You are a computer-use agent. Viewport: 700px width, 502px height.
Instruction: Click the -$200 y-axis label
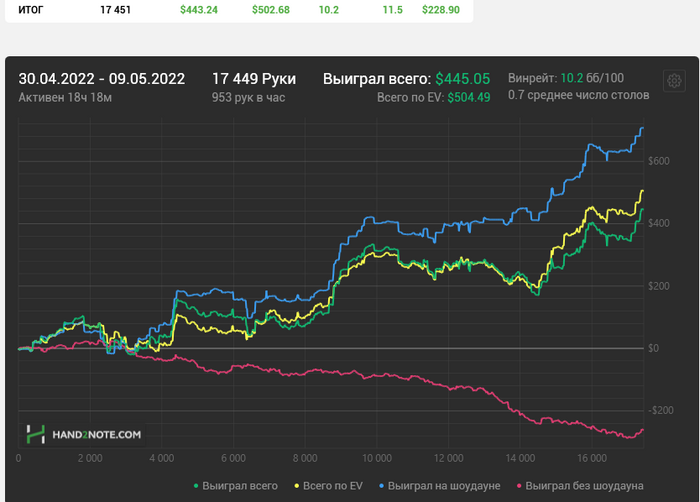[x=661, y=410]
